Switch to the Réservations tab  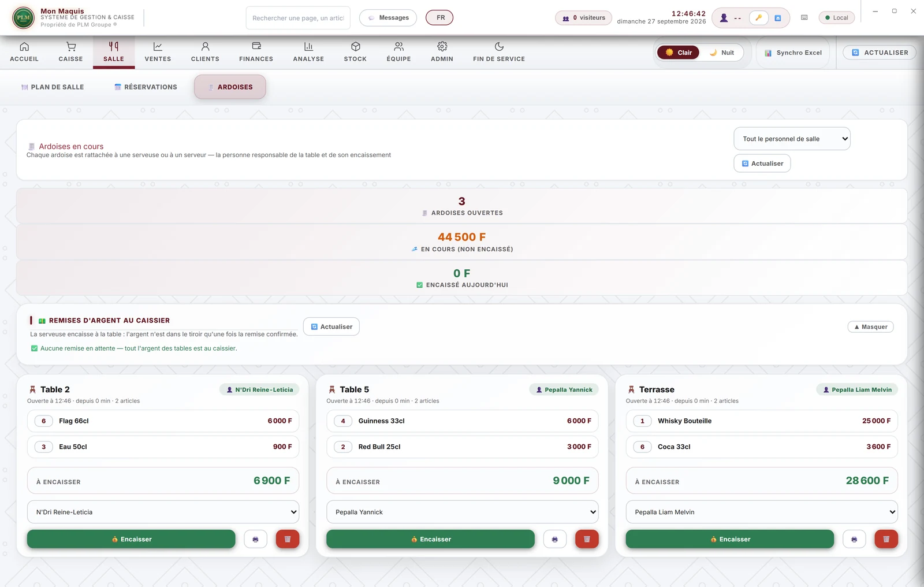pos(146,87)
